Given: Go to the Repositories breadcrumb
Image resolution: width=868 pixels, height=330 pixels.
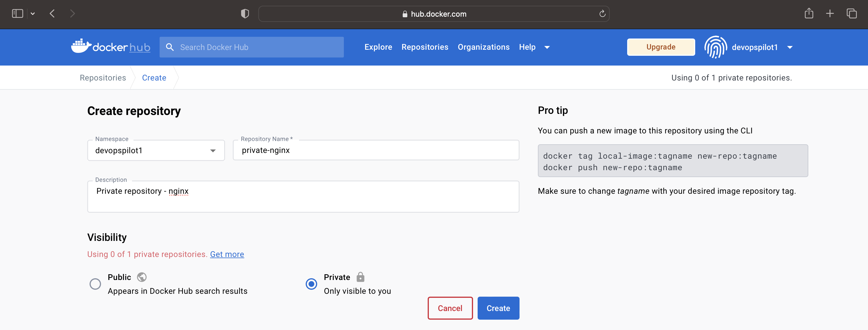Looking at the screenshot, I should point(103,78).
